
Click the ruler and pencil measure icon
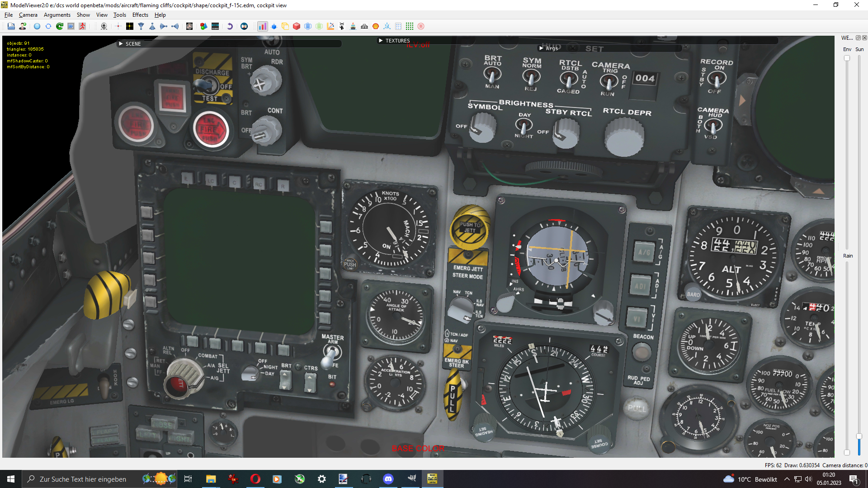point(330,26)
